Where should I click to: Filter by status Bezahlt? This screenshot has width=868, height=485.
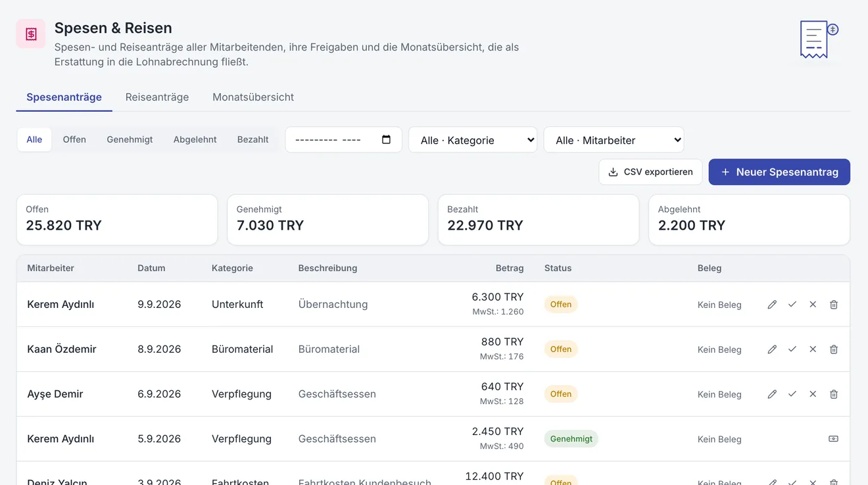point(253,140)
